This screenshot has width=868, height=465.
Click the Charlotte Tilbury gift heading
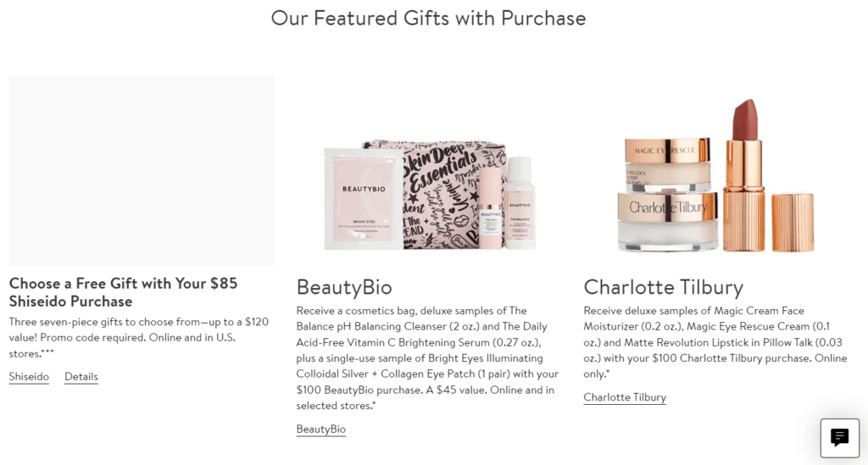tap(663, 287)
